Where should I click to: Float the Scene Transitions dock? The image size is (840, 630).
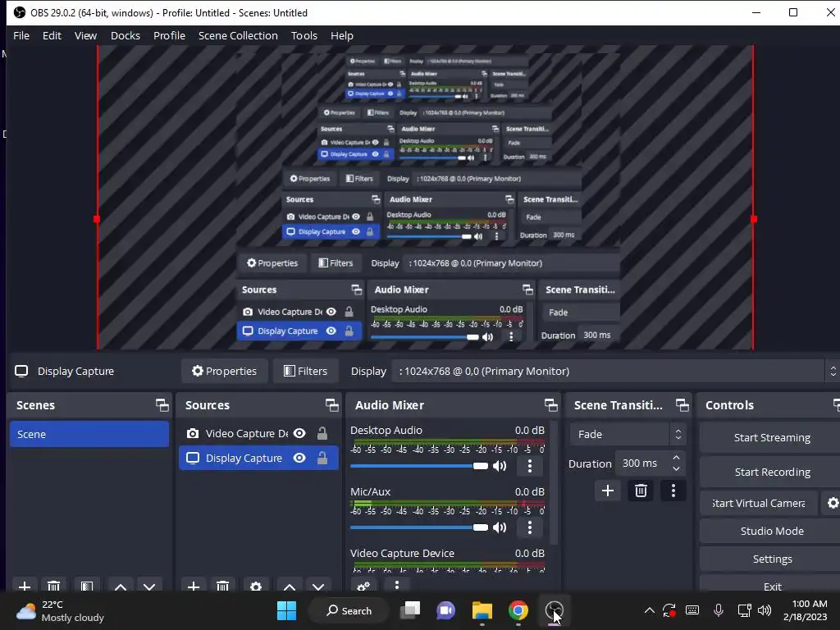point(682,405)
